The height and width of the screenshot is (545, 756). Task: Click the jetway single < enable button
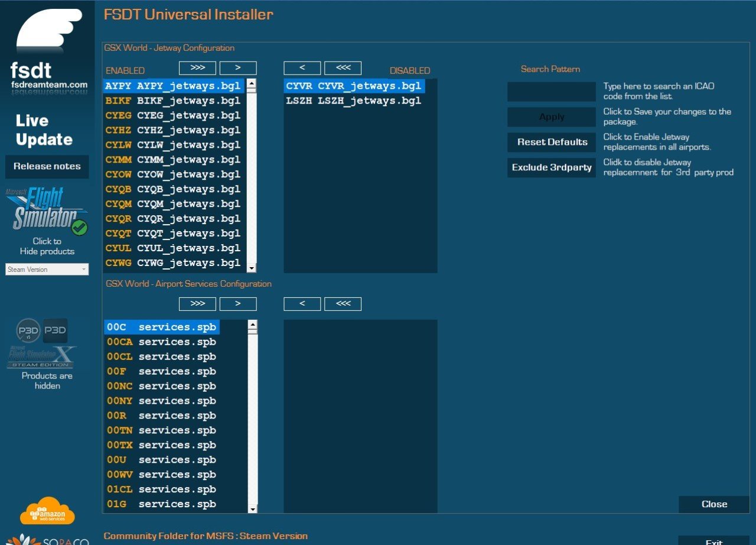(x=302, y=68)
